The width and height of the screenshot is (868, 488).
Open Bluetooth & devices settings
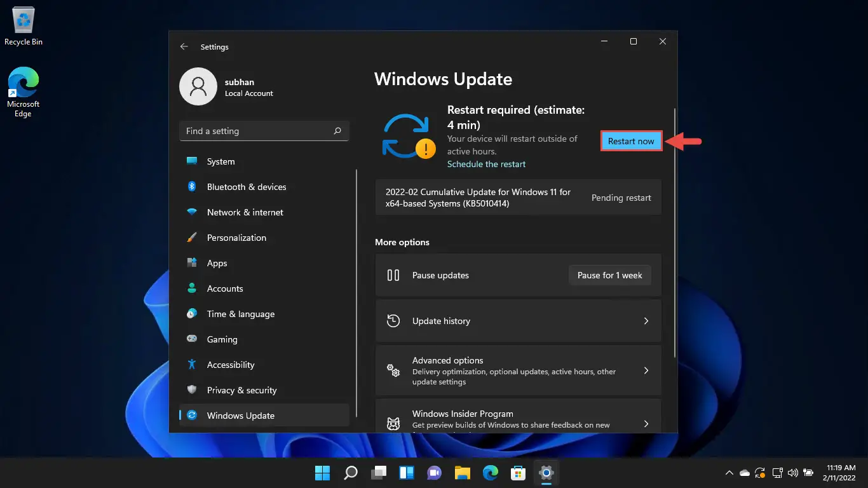tap(264, 187)
